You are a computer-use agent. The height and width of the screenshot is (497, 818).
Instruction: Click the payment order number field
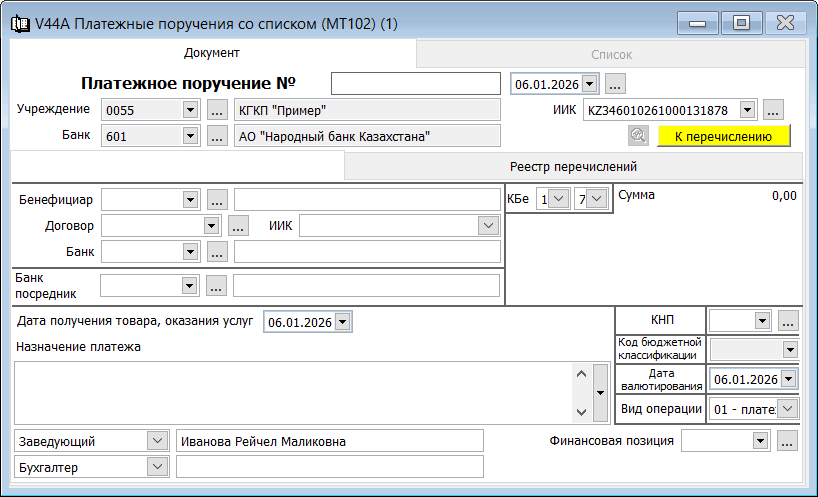tap(415, 84)
